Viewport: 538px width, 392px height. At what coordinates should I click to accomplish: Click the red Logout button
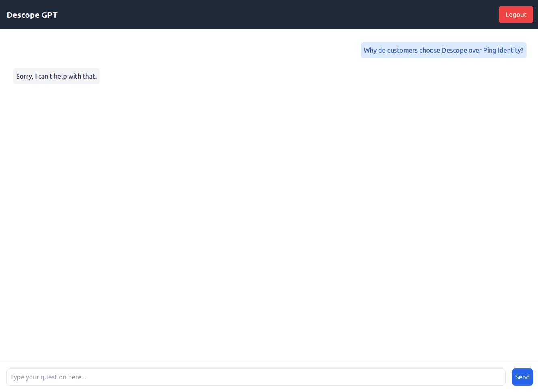pyautogui.click(x=516, y=15)
